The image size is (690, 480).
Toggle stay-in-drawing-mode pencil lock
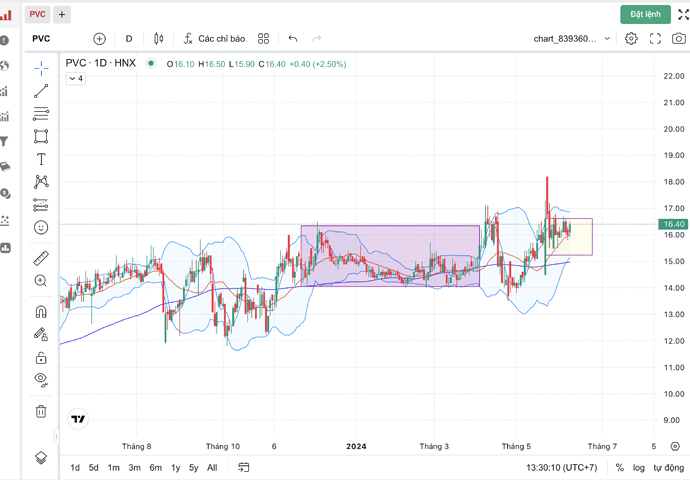[41, 334]
